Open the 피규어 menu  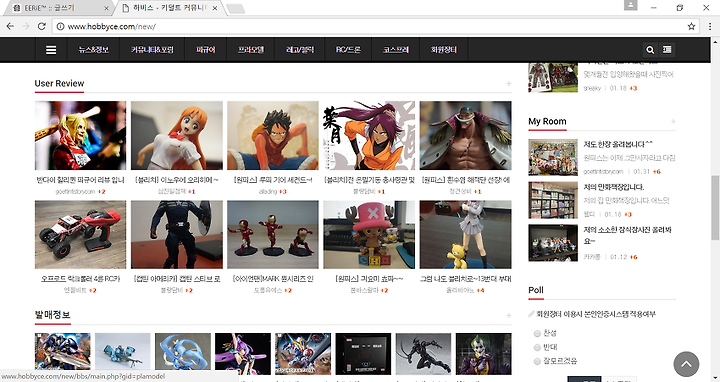tap(206, 50)
